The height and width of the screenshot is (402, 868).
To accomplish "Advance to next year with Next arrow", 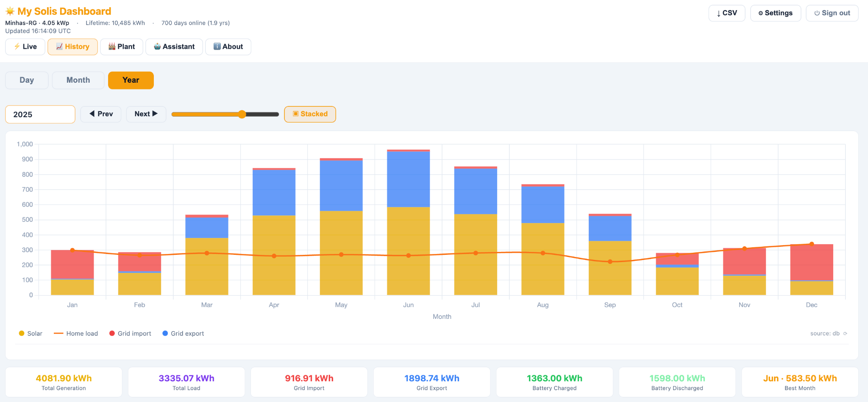I will point(146,114).
